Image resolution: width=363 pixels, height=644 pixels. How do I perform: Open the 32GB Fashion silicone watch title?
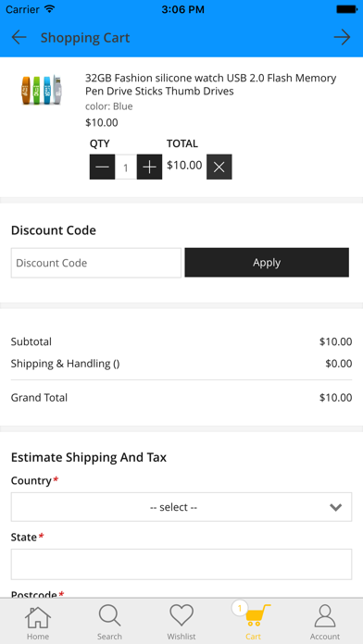coord(210,84)
